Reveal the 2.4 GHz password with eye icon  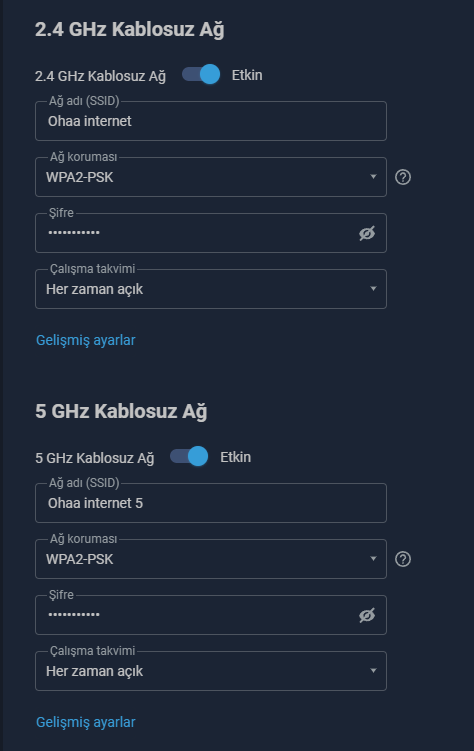pyautogui.click(x=367, y=233)
